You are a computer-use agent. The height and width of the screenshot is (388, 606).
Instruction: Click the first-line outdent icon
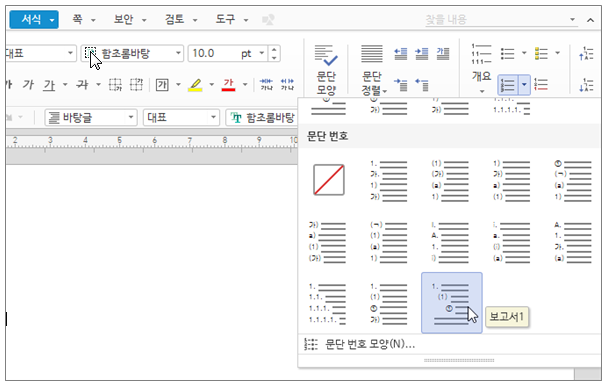[x=422, y=85]
